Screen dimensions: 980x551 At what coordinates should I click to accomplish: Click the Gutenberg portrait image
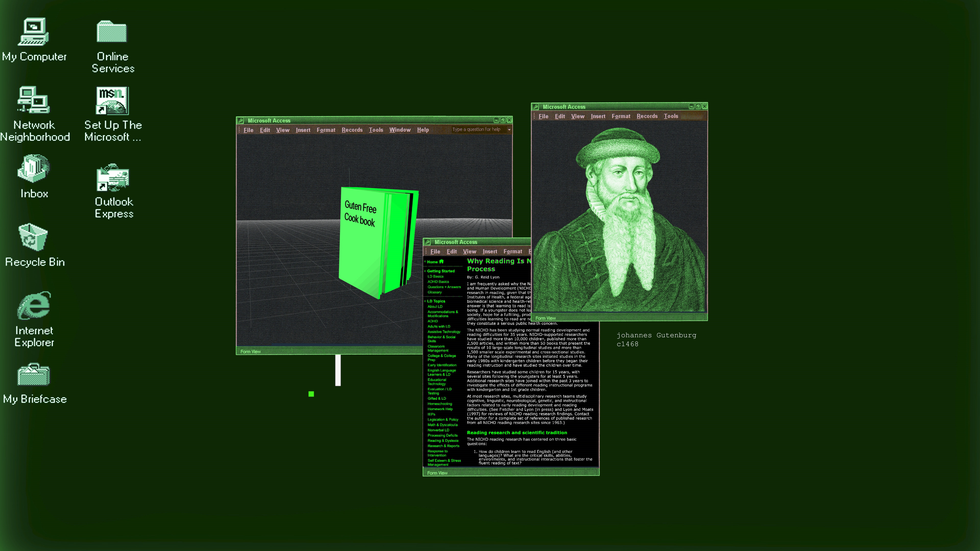click(619, 219)
